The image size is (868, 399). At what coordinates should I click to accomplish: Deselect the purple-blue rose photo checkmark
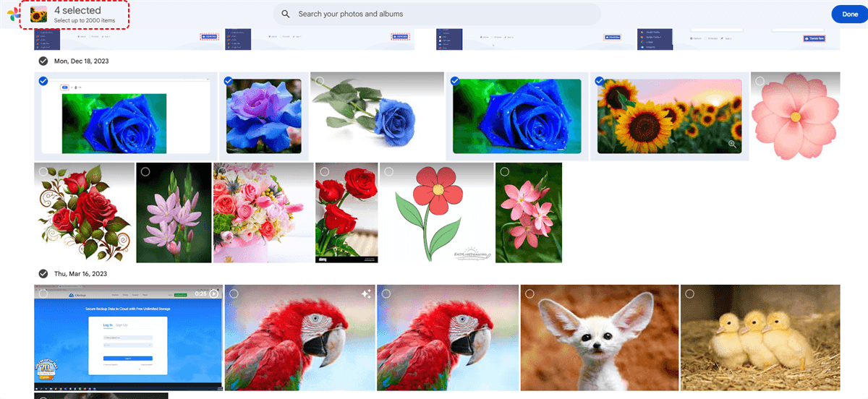tap(229, 81)
